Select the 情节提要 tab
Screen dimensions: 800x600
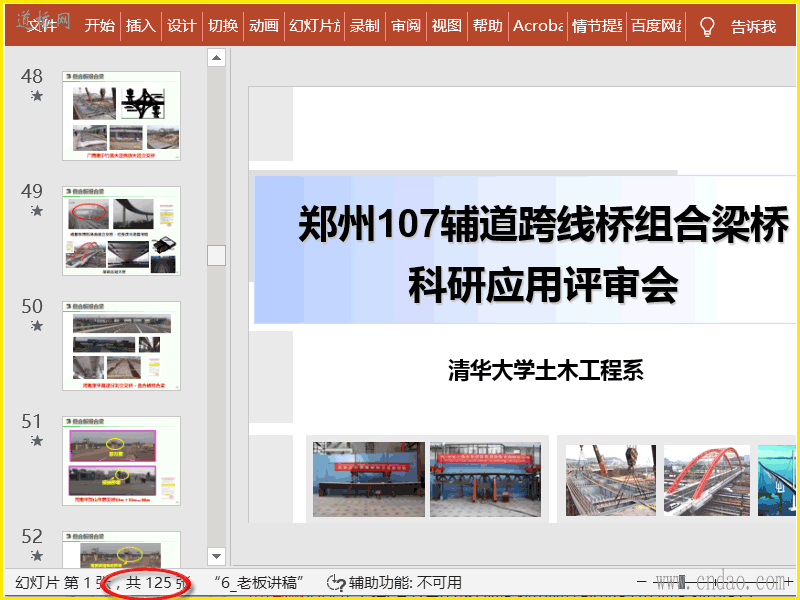[597, 26]
